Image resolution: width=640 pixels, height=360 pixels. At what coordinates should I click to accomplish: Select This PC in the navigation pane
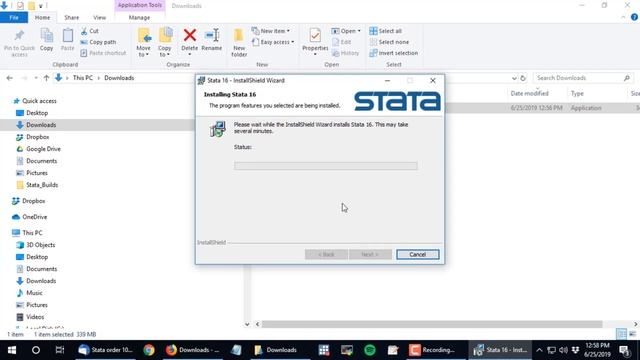click(32, 233)
